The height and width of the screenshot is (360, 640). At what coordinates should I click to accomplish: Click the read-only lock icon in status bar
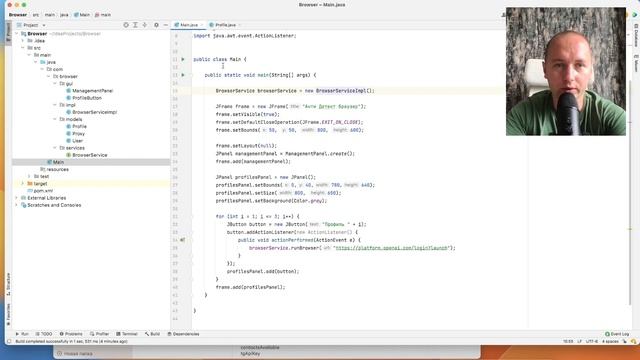(x=625, y=341)
